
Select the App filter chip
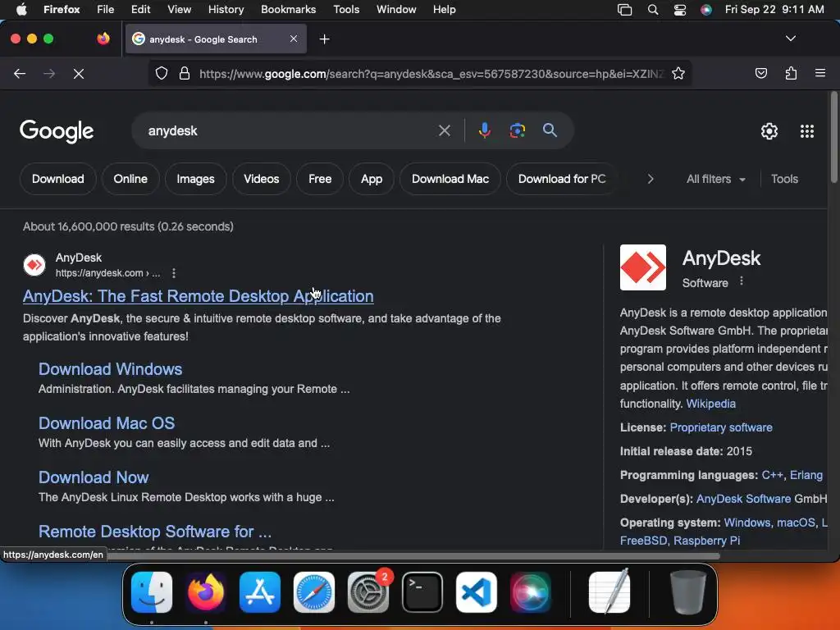372,179
